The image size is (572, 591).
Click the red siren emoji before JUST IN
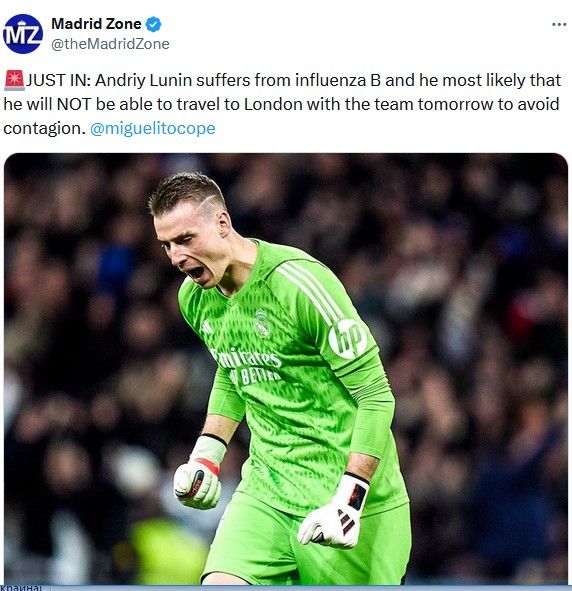click(14, 80)
